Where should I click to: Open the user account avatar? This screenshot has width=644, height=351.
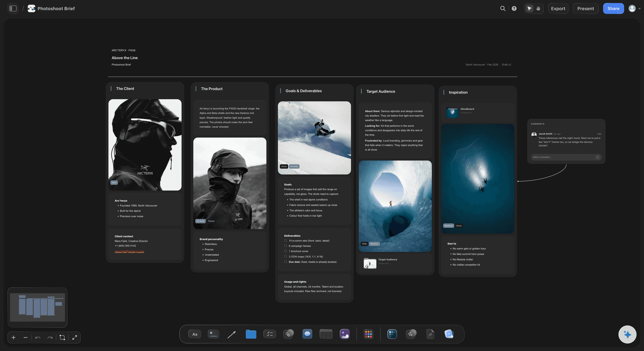coord(632,8)
